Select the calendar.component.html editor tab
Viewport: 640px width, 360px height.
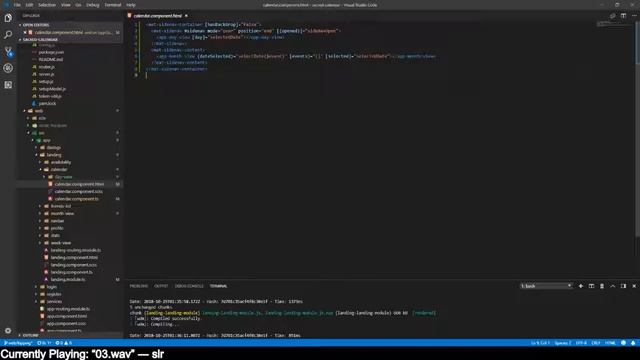pyautogui.click(x=158, y=16)
